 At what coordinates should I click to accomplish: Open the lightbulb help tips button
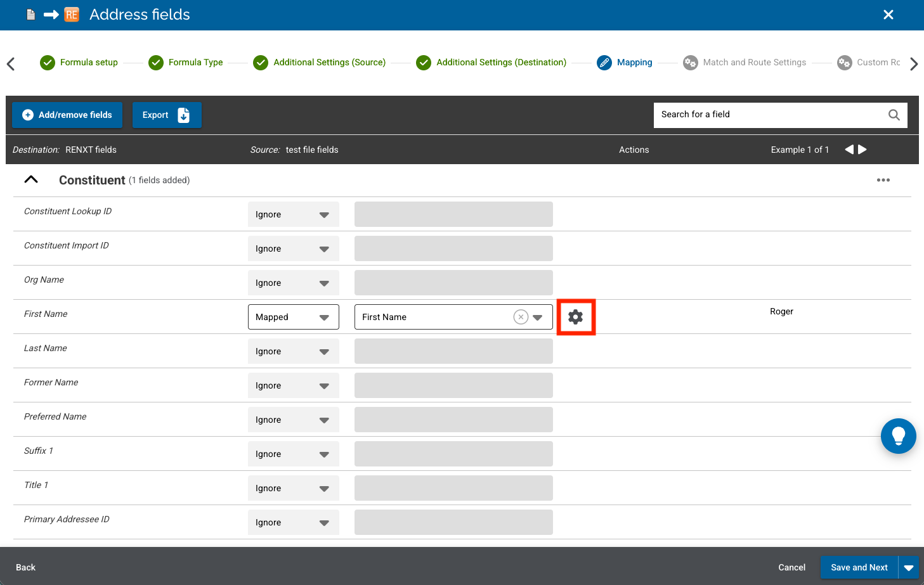[x=898, y=436]
